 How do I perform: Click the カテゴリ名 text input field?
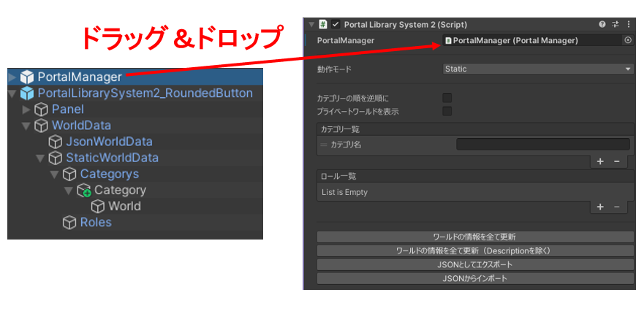point(542,145)
